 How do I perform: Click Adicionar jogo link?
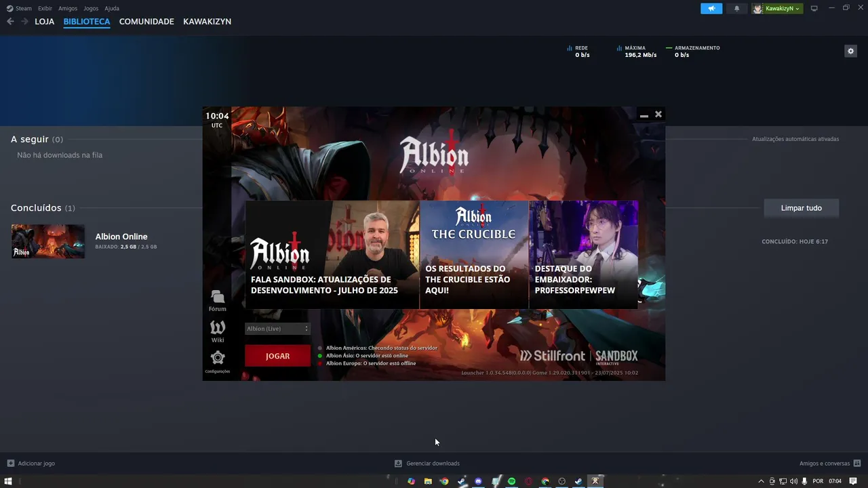(x=36, y=464)
